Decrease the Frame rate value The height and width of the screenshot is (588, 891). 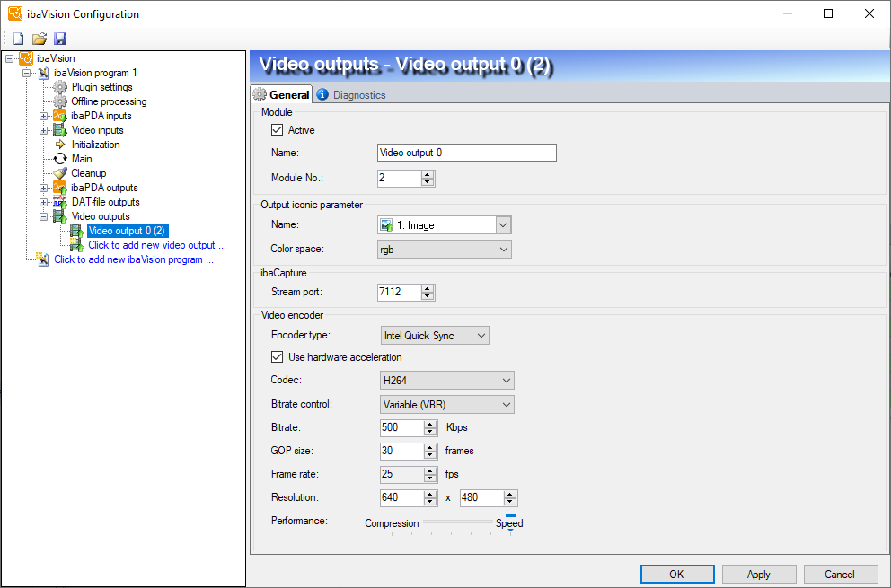click(x=430, y=478)
